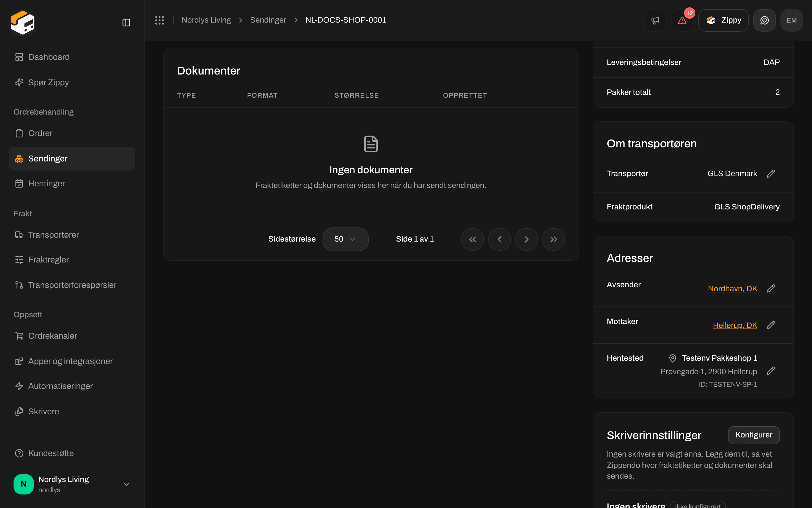Expand the Nordlys Living account switcher
This screenshot has height=508, width=812.
[x=72, y=484]
